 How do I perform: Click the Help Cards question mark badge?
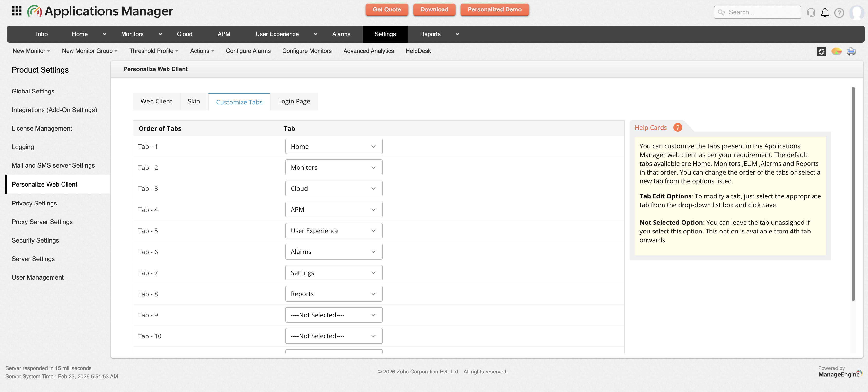click(x=678, y=128)
